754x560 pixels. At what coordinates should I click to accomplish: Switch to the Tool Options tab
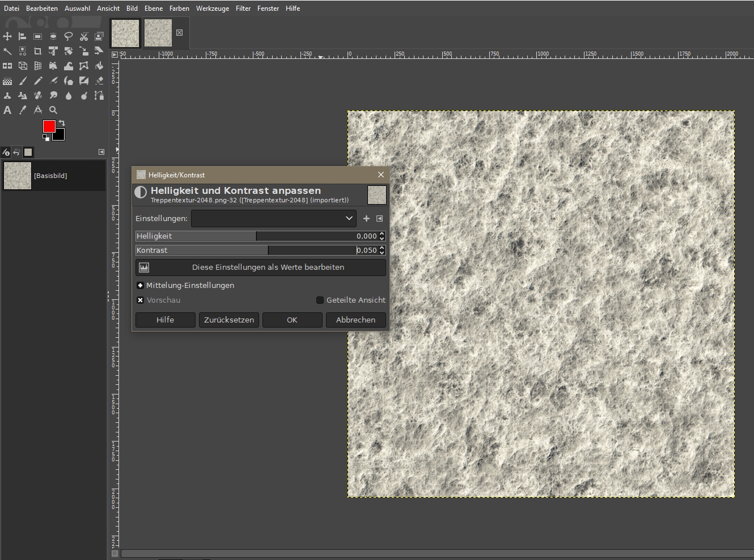(x=6, y=152)
